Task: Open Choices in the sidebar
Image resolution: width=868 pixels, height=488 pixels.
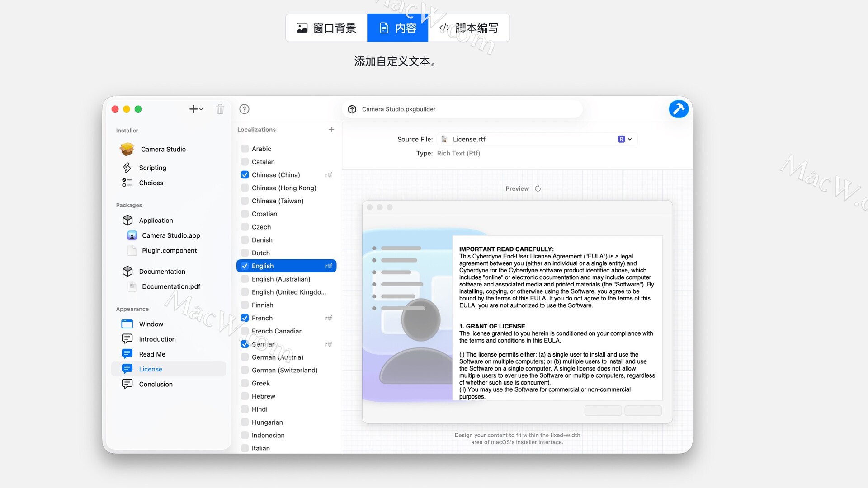Action: pos(151,183)
